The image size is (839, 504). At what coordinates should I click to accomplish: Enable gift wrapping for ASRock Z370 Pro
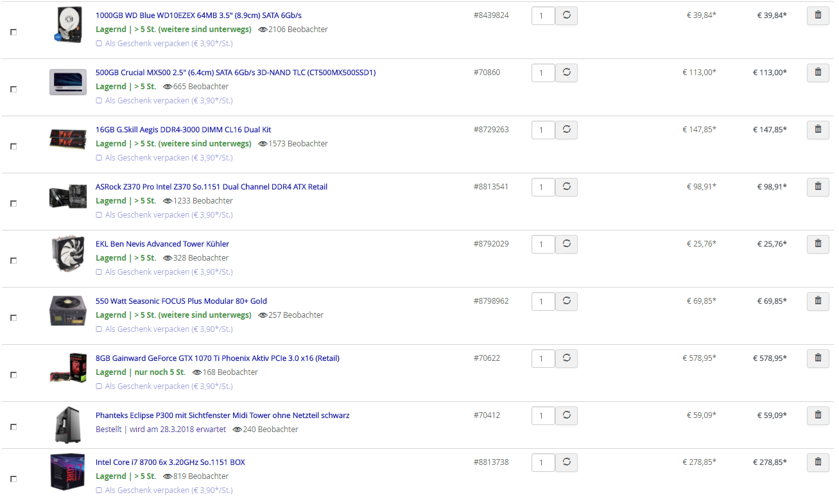coord(99,215)
